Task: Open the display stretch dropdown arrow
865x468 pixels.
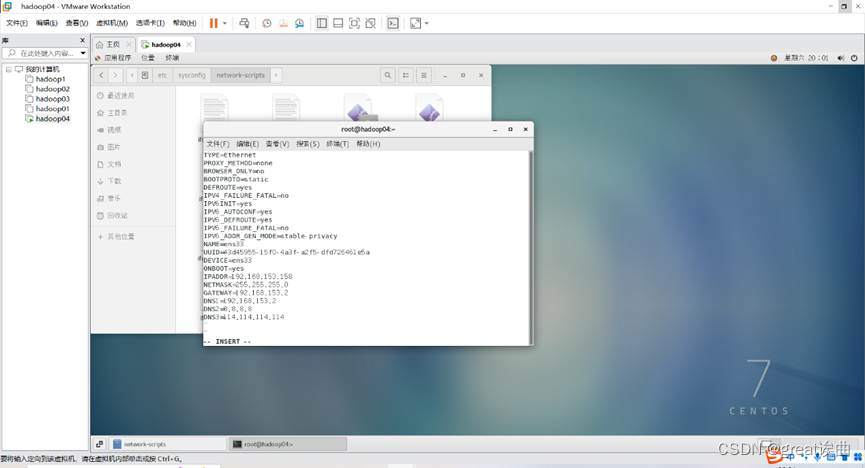Action: coord(426,23)
